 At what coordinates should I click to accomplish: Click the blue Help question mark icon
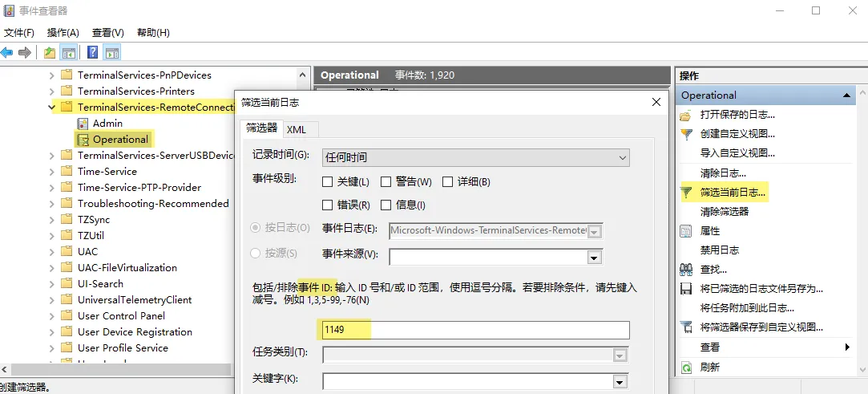tap(93, 53)
